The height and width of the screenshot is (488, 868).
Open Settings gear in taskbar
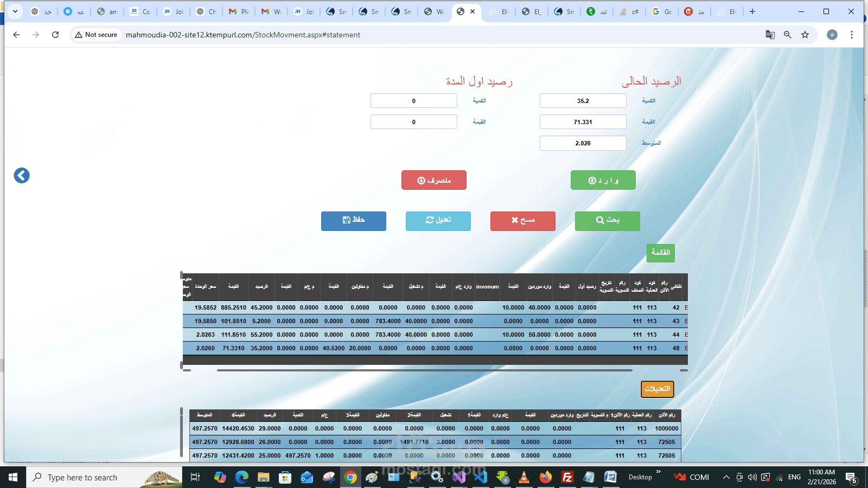coord(437,477)
